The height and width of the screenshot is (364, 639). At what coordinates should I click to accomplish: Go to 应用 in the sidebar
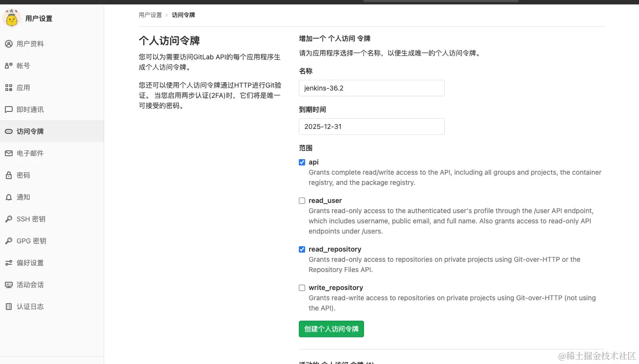pos(52,88)
